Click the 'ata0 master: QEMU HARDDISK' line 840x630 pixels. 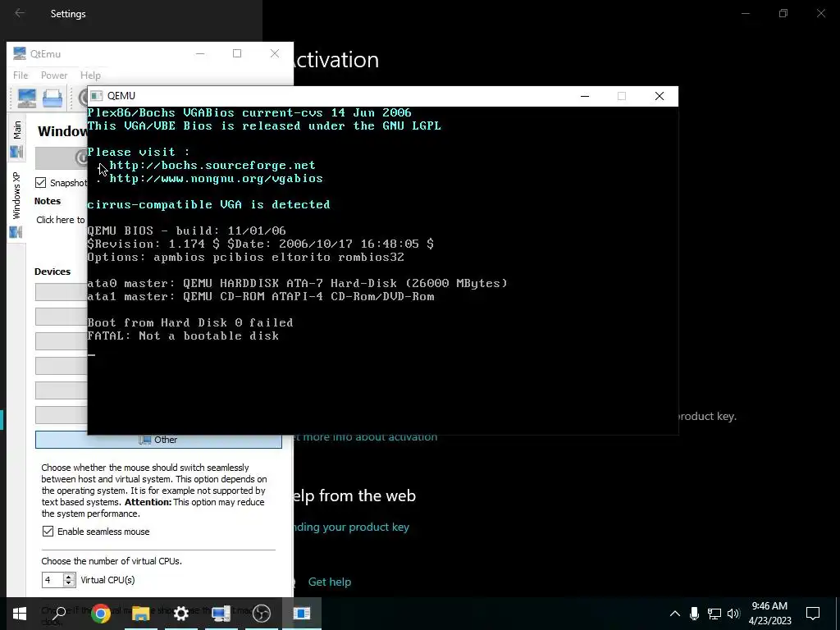(x=297, y=283)
